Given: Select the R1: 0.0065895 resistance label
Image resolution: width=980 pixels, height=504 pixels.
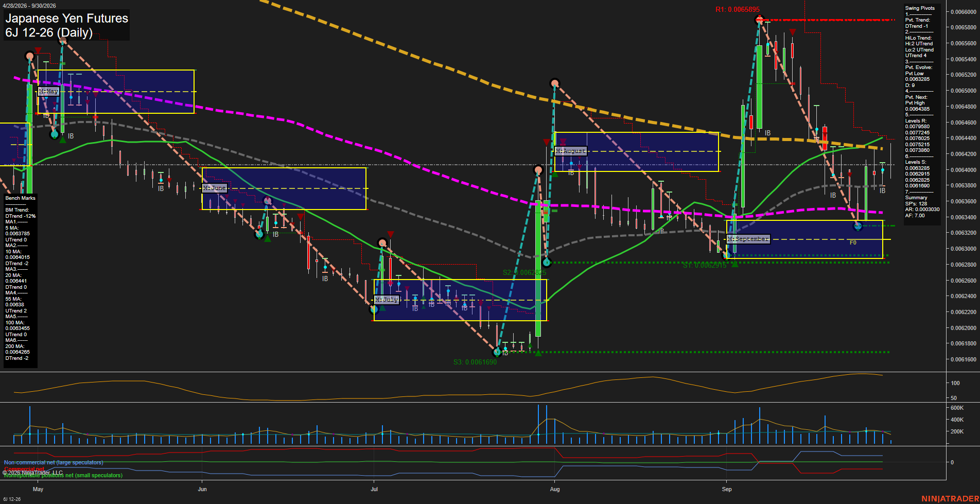Looking at the screenshot, I should point(737,9).
